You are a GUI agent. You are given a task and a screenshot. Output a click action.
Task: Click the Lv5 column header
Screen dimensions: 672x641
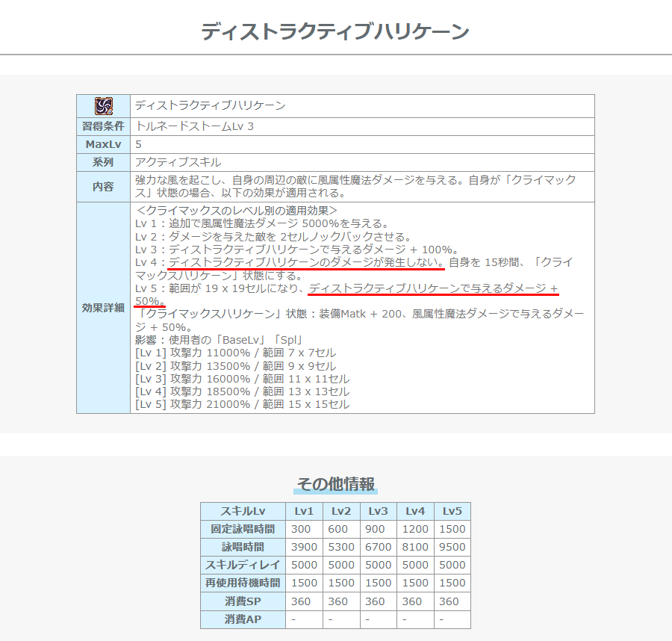pyautogui.click(x=452, y=512)
